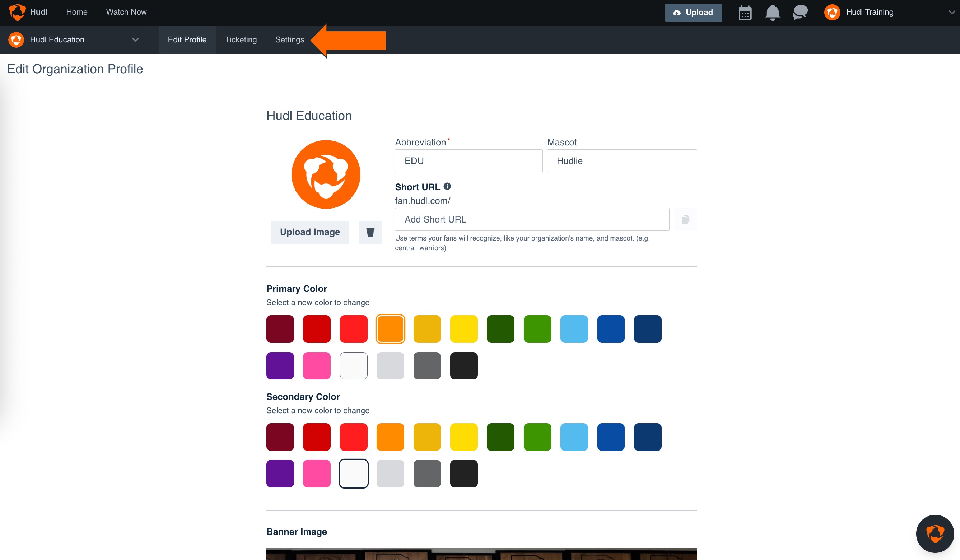Select the pink Secondary Color swatch
This screenshot has width=960, height=560.
point(317,473)
